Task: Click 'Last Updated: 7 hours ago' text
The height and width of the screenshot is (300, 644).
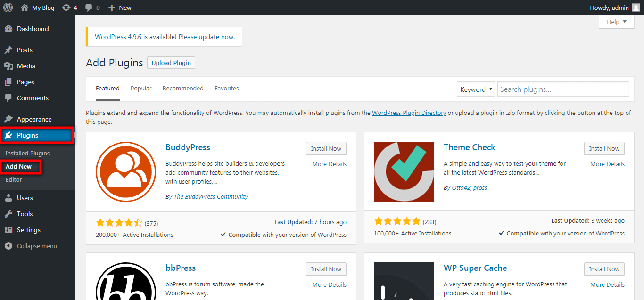Action: coord(310,222)
